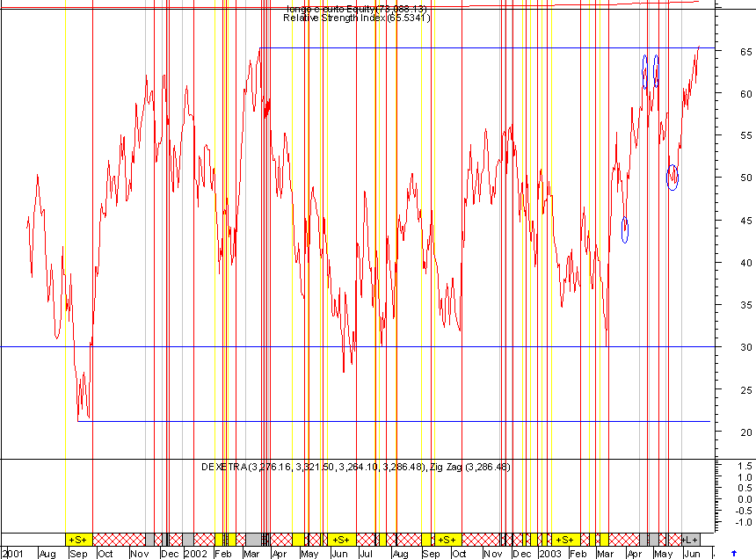Click the 50 value on RSI scale
This screenshot has height=559, width=756.
[x=745, y=178]
